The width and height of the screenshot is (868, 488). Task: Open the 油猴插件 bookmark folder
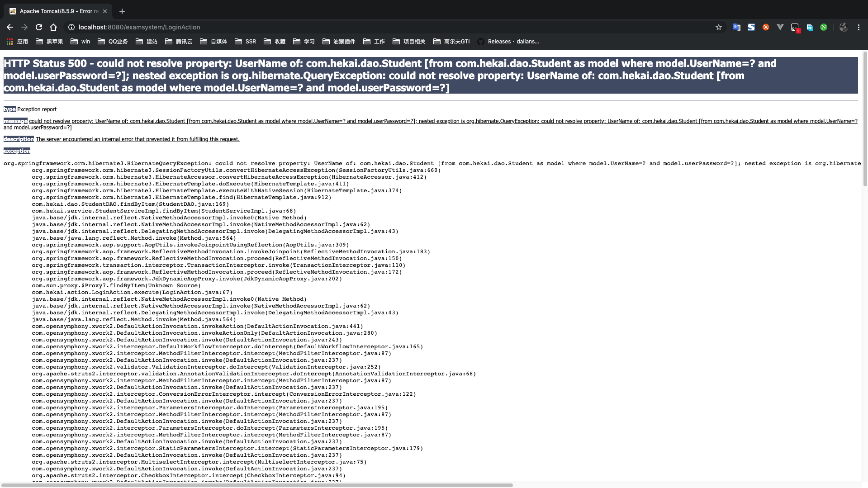point(339,42)
